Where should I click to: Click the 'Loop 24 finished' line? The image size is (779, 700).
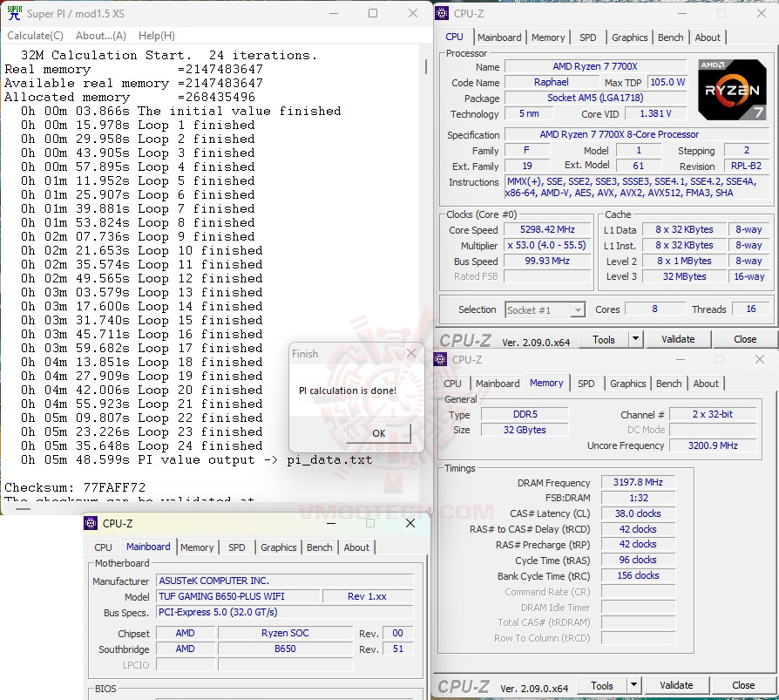pyautogui.click(x=141, y=446)
